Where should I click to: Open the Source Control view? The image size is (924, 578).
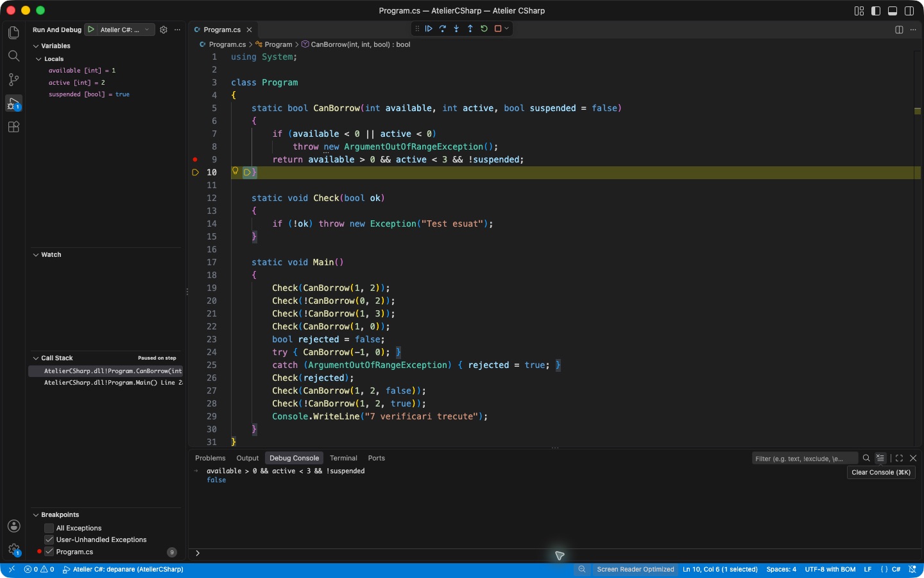[x=13, y=80]
